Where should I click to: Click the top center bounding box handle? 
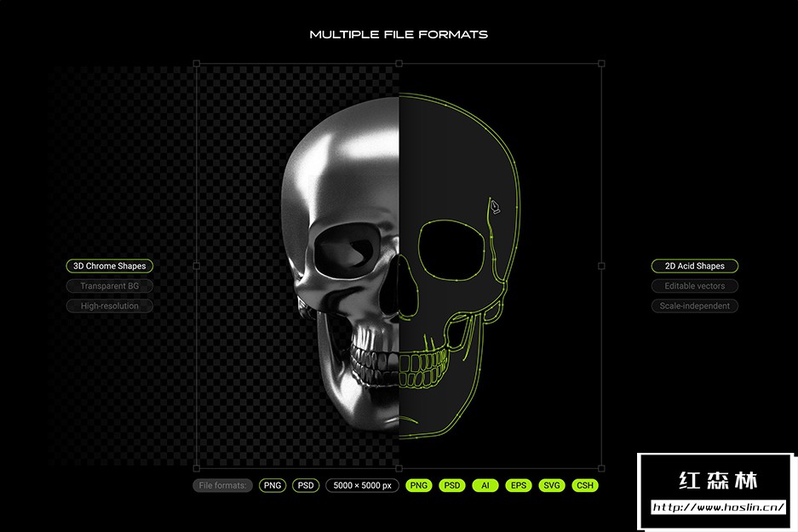click(x=399, y=64)
